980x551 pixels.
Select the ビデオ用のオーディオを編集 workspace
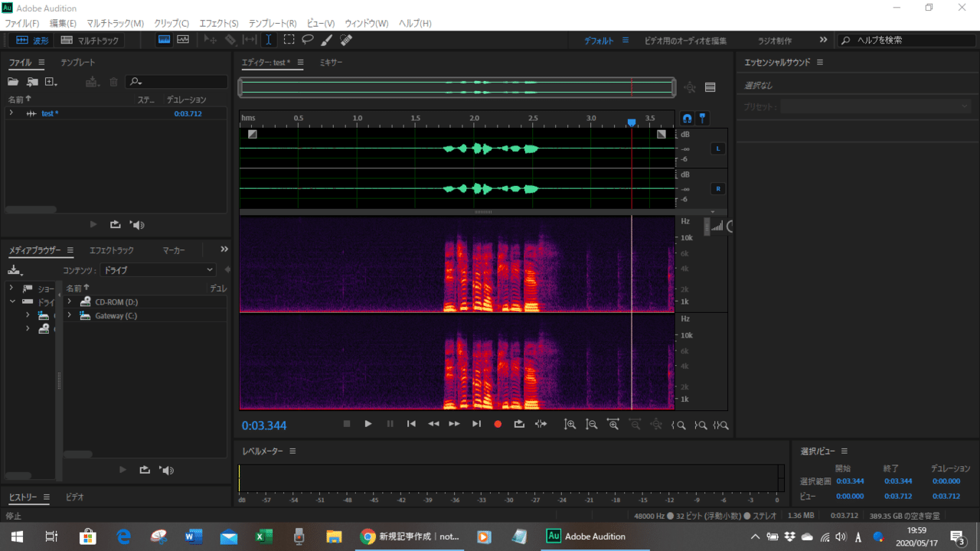[685, 41]
